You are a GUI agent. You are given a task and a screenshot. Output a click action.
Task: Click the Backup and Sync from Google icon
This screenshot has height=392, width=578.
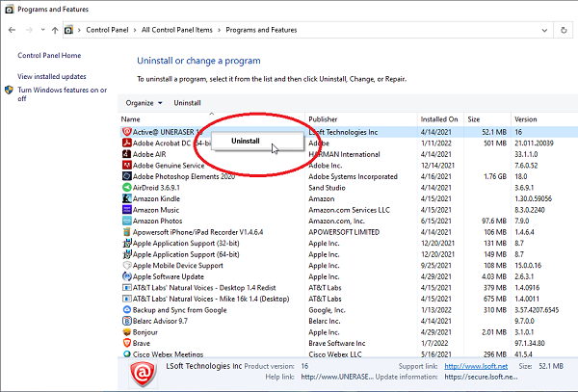click(x=127, y=310)
